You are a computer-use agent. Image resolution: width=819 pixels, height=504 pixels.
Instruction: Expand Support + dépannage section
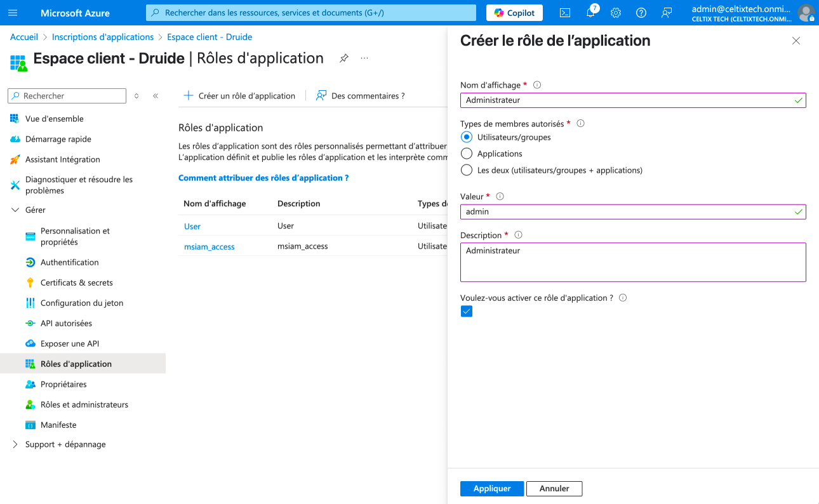click(15, 444)
